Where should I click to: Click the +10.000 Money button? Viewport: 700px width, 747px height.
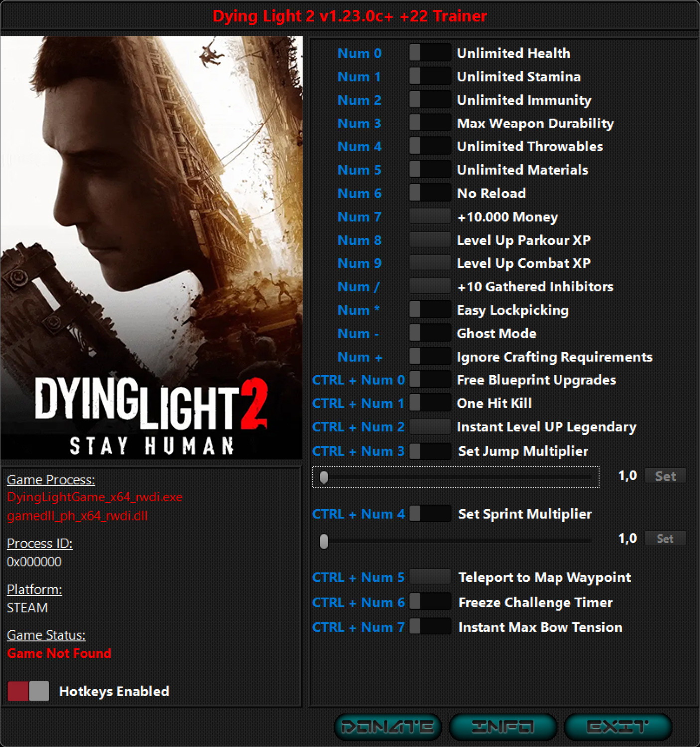pos(430,217)
